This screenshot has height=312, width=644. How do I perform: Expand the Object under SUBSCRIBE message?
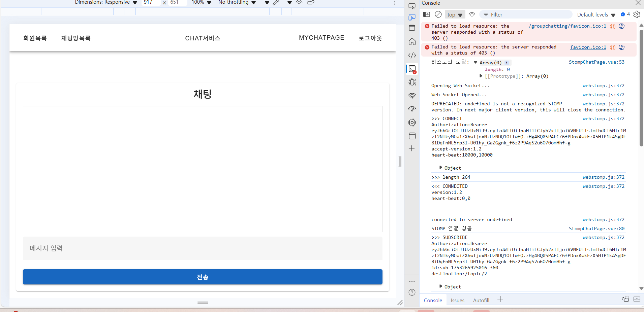[x=440, y=286]
